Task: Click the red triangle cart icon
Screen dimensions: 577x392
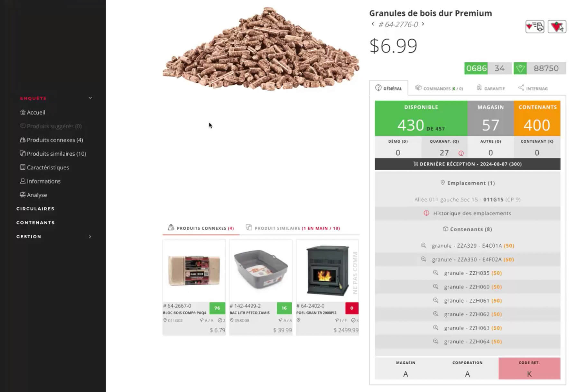Action: 557,27
